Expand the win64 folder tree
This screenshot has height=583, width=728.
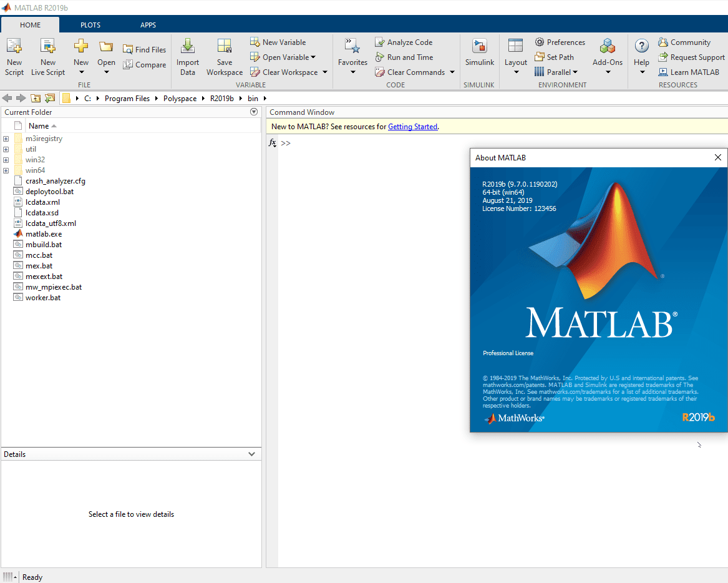coord(6,170)
